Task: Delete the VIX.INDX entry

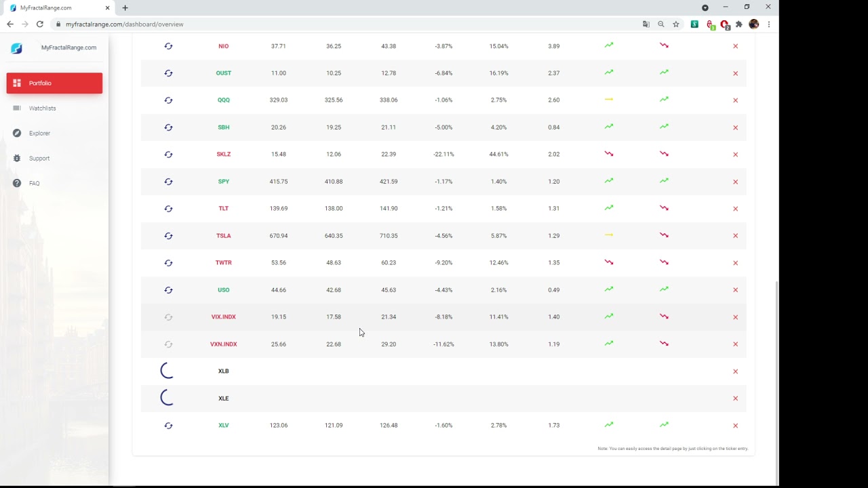Action: (x=735, y=317)
